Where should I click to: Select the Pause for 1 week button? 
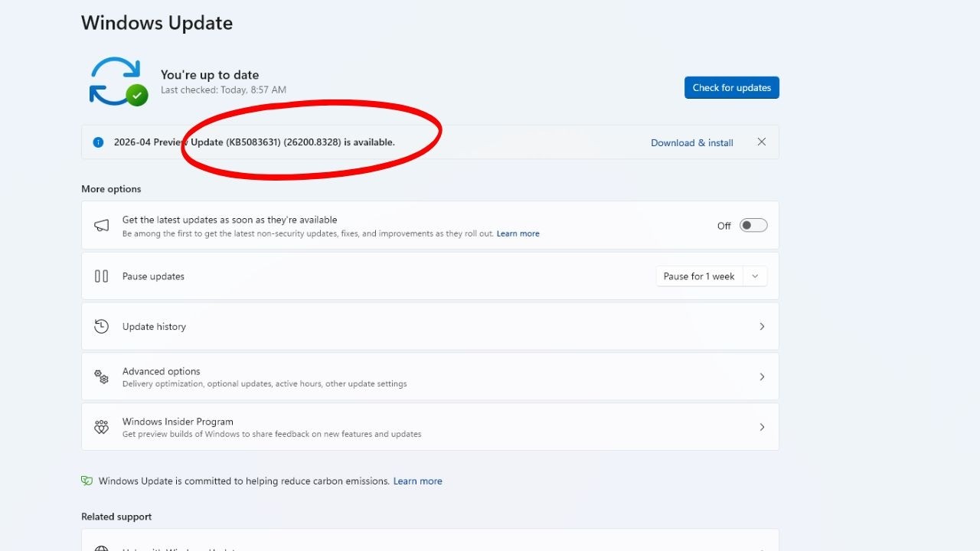(699, 276)
